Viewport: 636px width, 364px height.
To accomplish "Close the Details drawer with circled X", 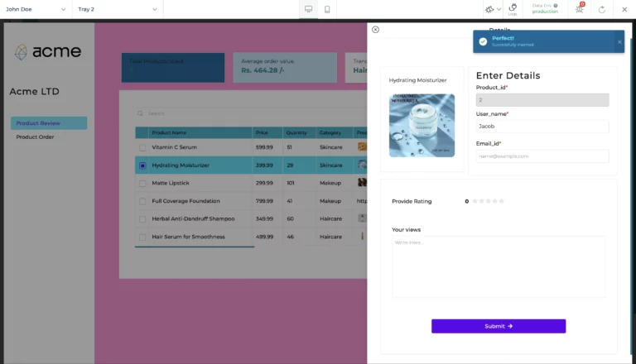I will (375, 30).
